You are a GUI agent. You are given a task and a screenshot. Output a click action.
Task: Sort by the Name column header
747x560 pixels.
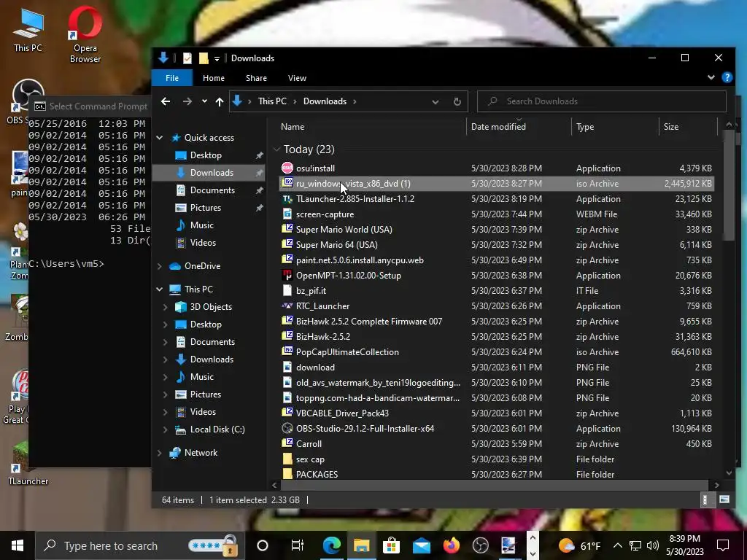(371, 127)
